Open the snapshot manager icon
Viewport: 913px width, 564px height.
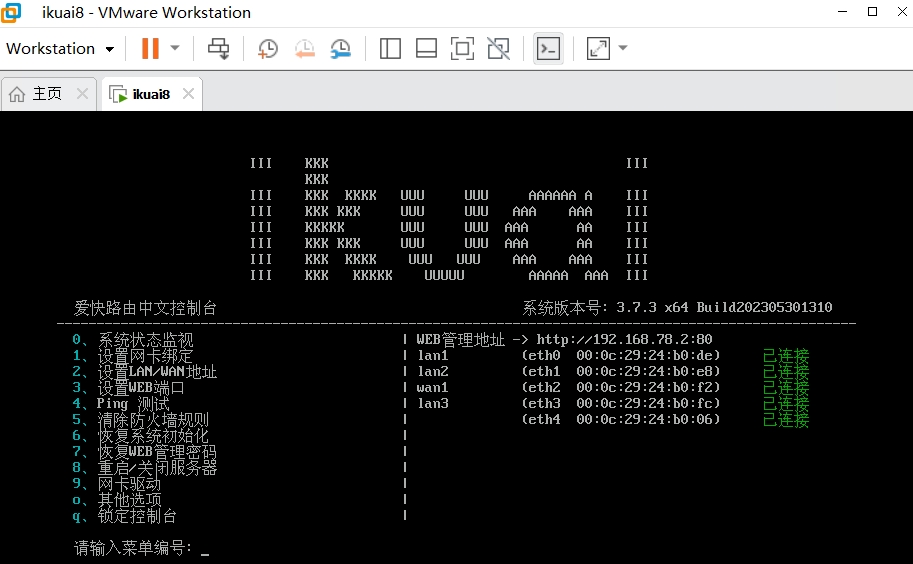(341, 48)
